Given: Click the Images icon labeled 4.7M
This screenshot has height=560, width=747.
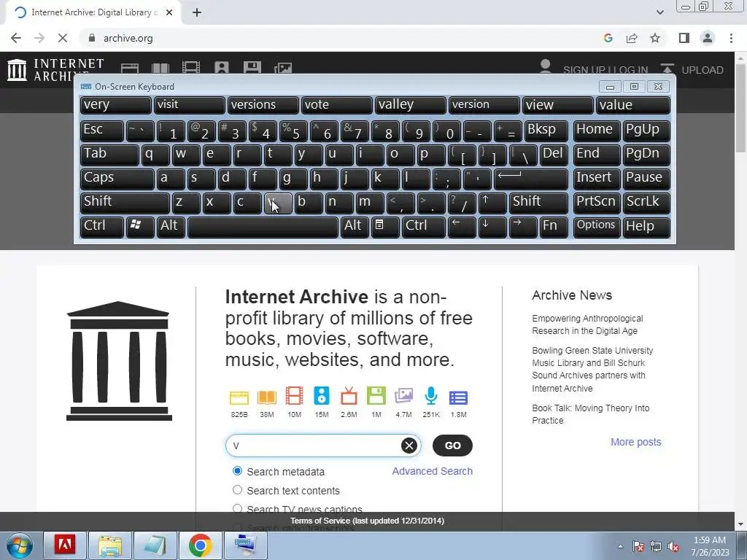Looking at the screenshot, I should tap(403, 396).
